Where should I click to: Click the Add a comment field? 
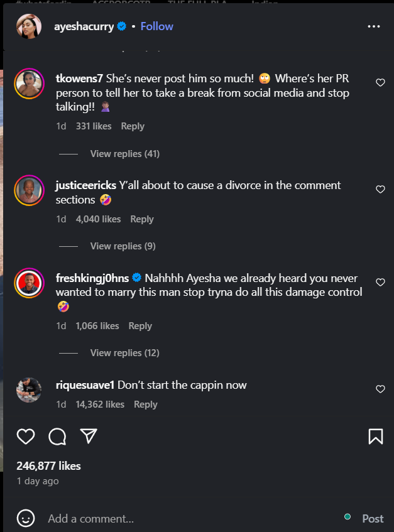click(189, 519)
